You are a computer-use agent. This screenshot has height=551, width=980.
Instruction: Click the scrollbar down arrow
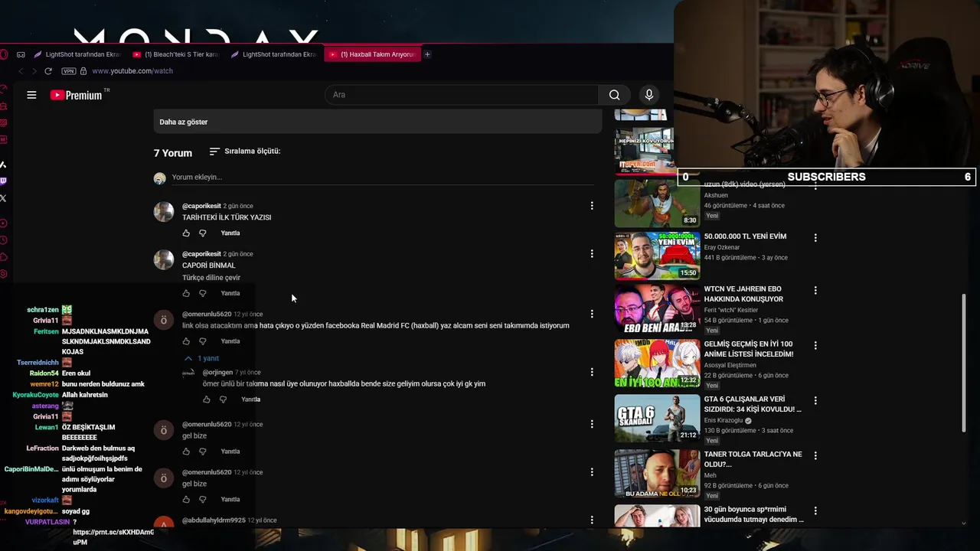click(x=964, y=523)
